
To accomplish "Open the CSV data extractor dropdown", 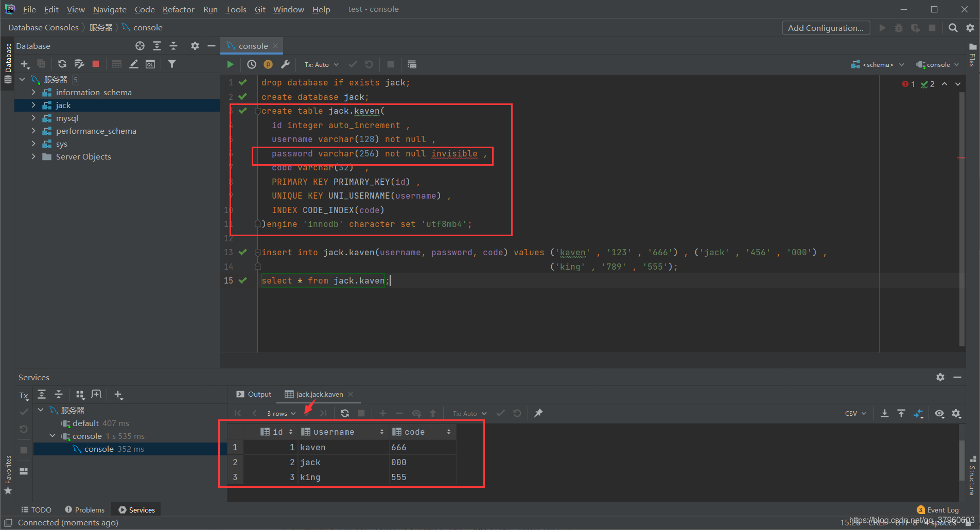I will pos(855,413).
